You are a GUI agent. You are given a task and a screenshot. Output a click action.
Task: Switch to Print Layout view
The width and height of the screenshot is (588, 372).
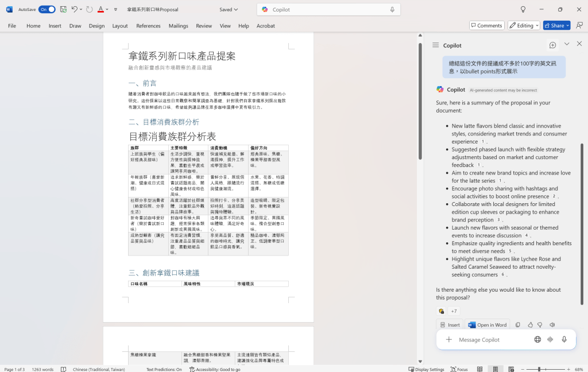[496, 369]
